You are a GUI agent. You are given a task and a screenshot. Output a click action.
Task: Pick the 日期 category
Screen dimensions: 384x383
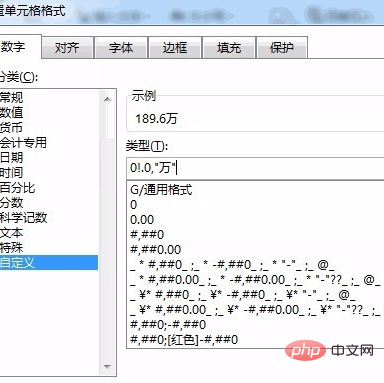pos(49,158)
